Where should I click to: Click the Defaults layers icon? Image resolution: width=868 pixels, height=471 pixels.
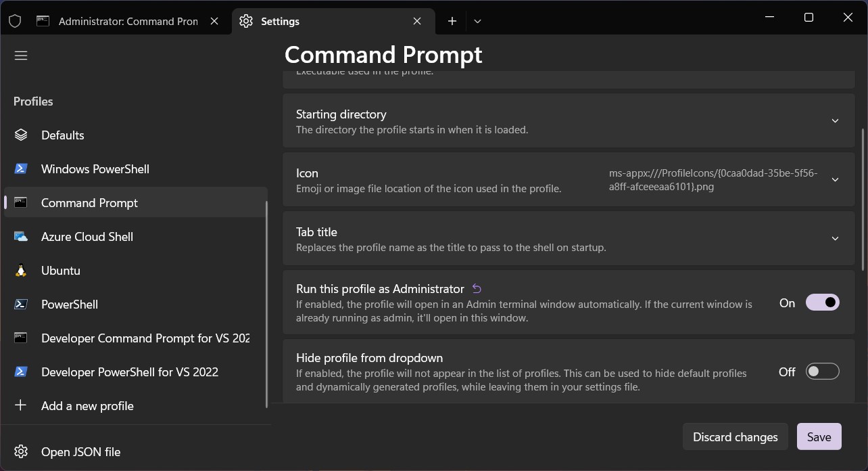pyautogui.click(x=21, y=135)
